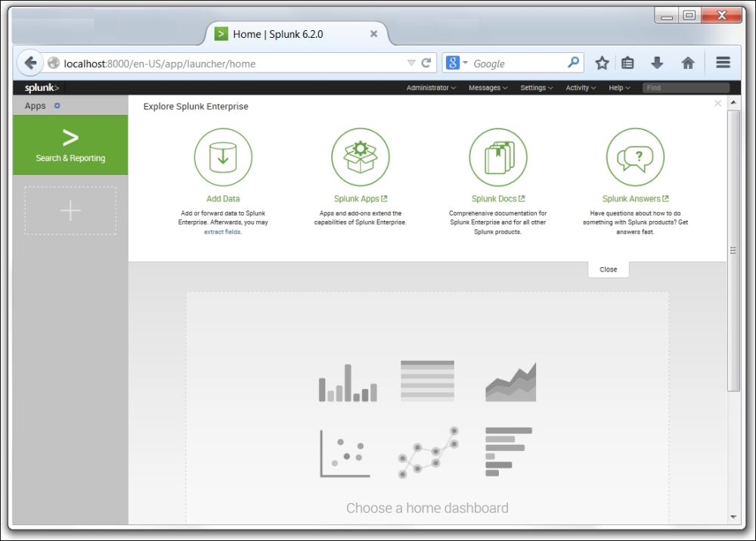Expand the Administrator dropdown menu
The height and width of the screenshot is (541, 756).
[x=431, y=88]
